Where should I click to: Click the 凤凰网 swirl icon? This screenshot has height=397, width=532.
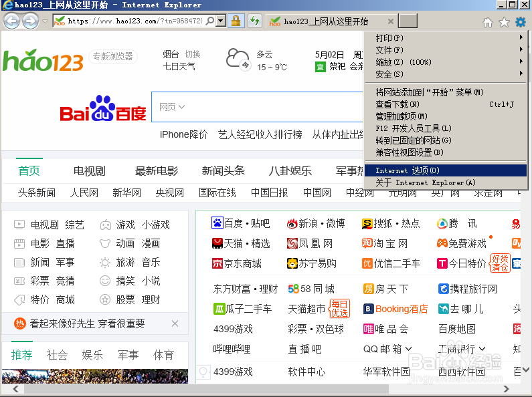(292, 243)
